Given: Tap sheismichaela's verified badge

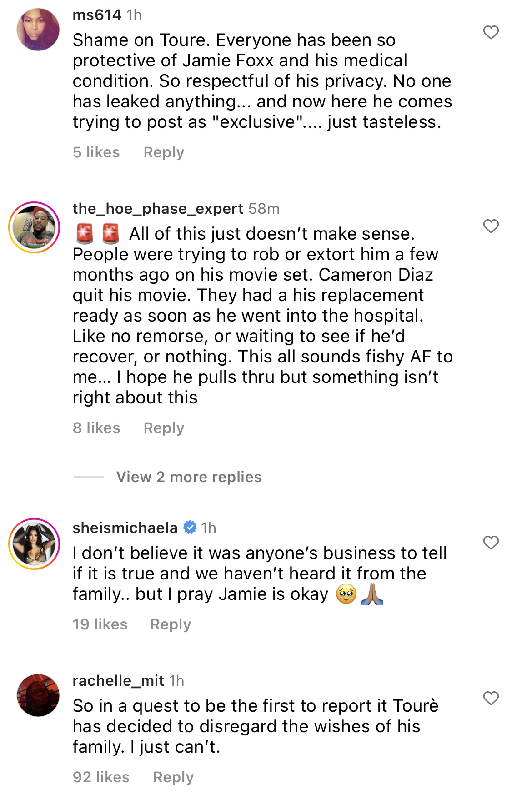Looking at the screenshot, I should coord(190,528).
